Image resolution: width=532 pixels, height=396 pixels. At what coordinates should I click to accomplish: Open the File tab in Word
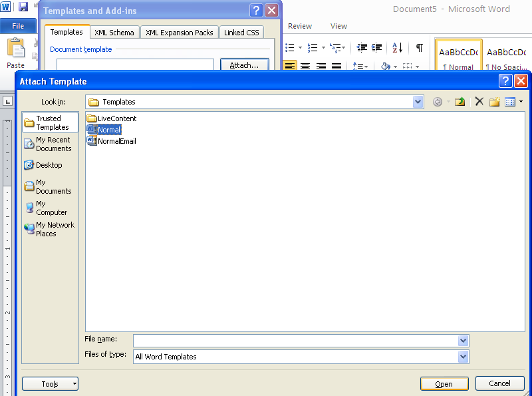(18, 26)
